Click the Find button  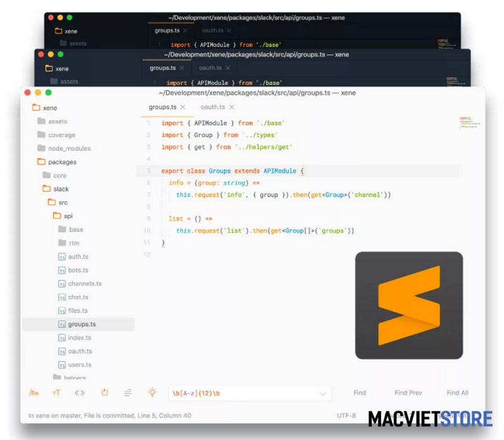point(360,393)
